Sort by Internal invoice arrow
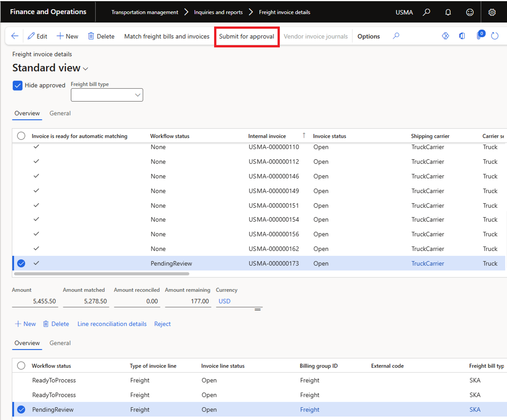Viewport: 507px width, 420px height. (304, 135)
